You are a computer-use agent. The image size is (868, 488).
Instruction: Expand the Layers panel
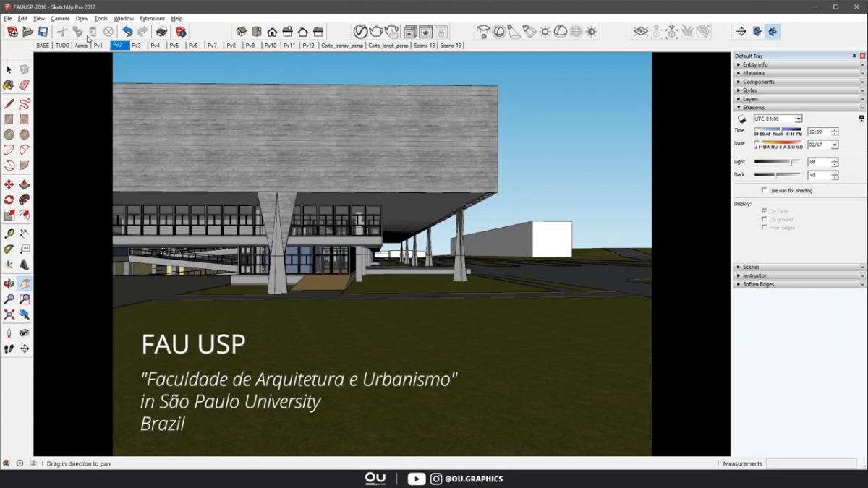point(799,99)
